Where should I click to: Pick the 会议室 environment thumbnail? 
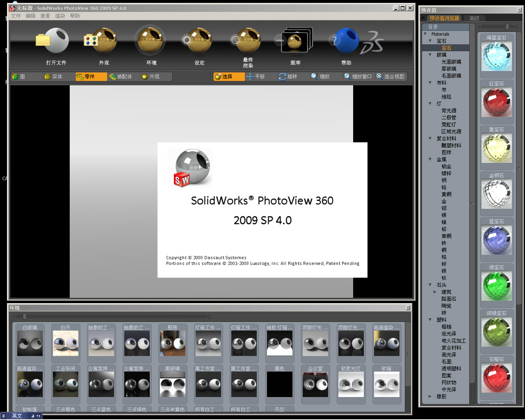[315, 384]
